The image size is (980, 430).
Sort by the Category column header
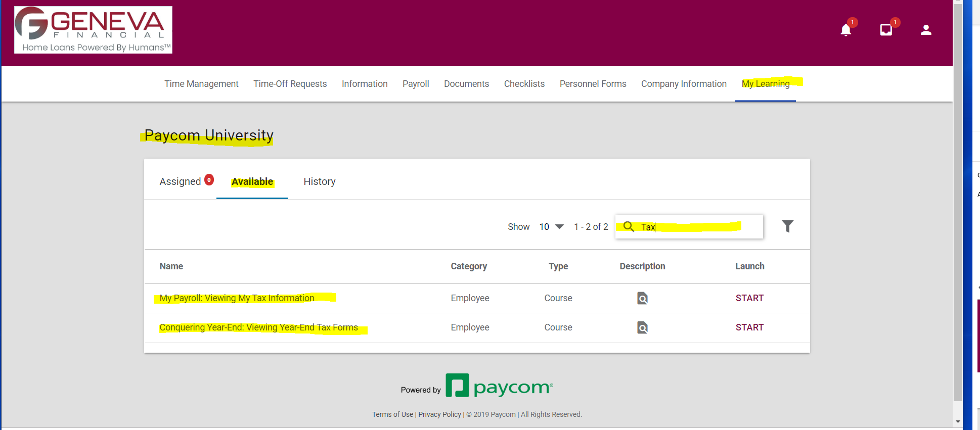tap(469, 266)
